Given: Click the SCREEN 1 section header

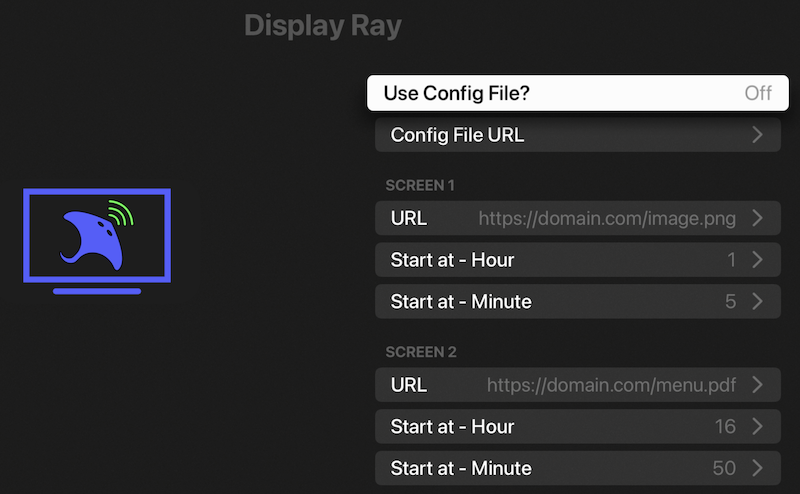Looking at the screenshot, I should pos(420,185).
